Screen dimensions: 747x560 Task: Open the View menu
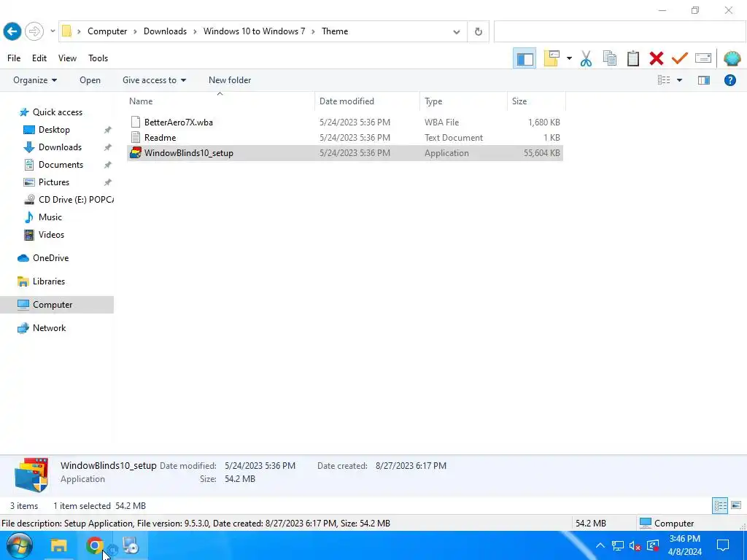click(67, 58)
